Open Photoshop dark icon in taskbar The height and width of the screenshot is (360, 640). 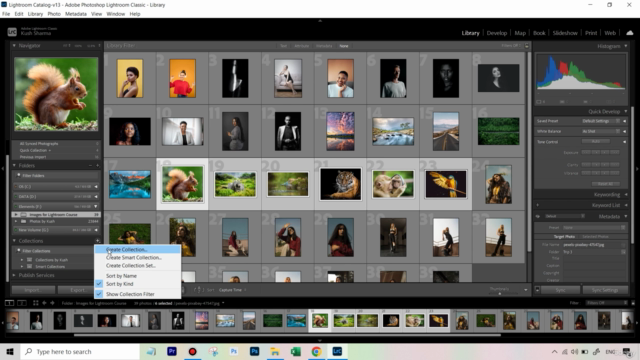coord(254,351)
